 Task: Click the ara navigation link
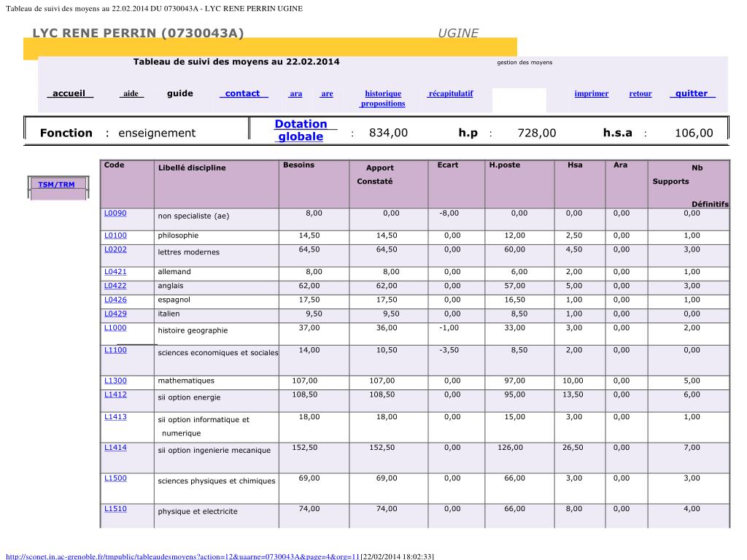296,93
